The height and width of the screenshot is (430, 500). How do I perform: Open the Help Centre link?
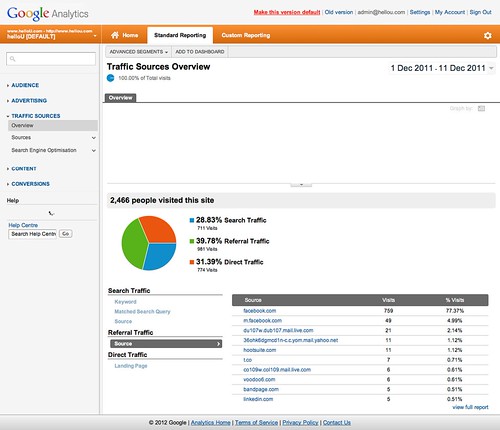point(23,225)
